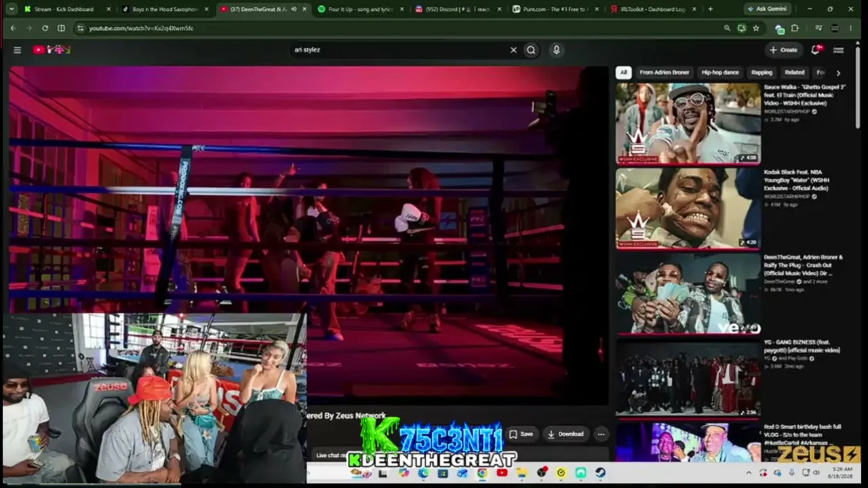Close the Stream - Kick Dashboard tab

(x=108, y=9)
